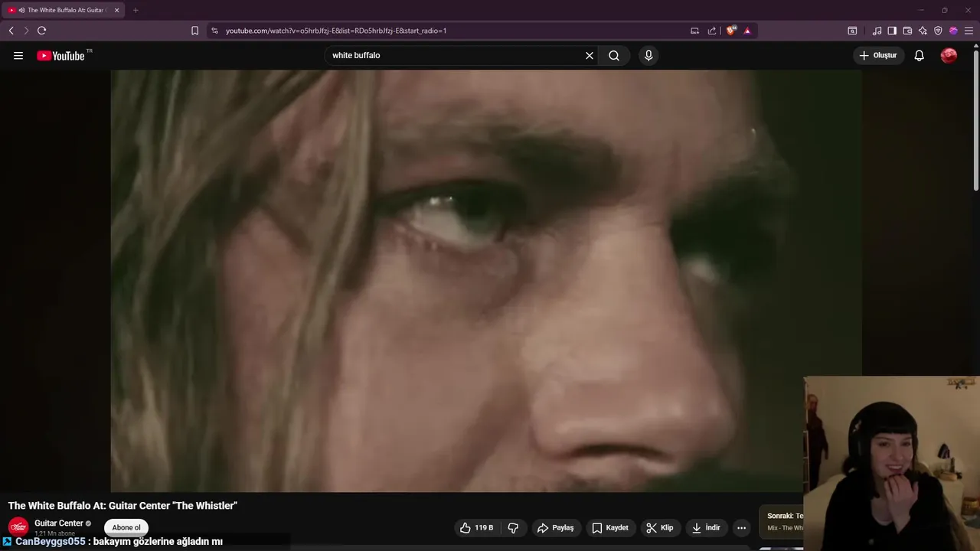Screen dimensions: 980x551
Task: Open Brave playlist music note icon
Action: (877, 31)
